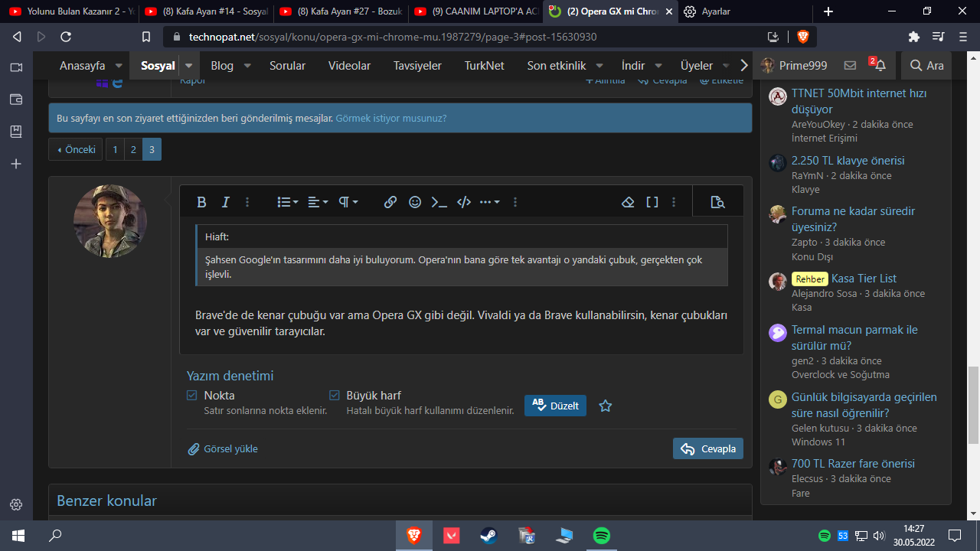Remove formatting with the eraser icon

click(628, 202)
